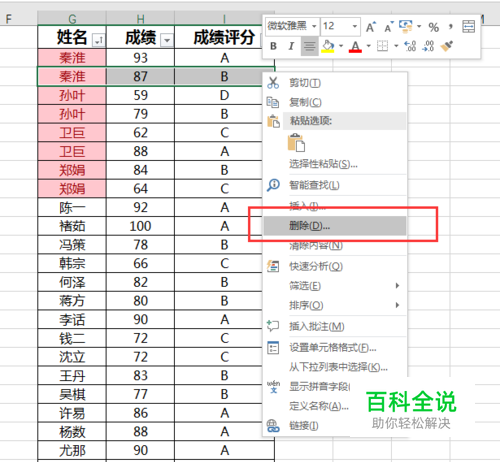Decrease font size with the smaller A icon

(x=388, y=27)
